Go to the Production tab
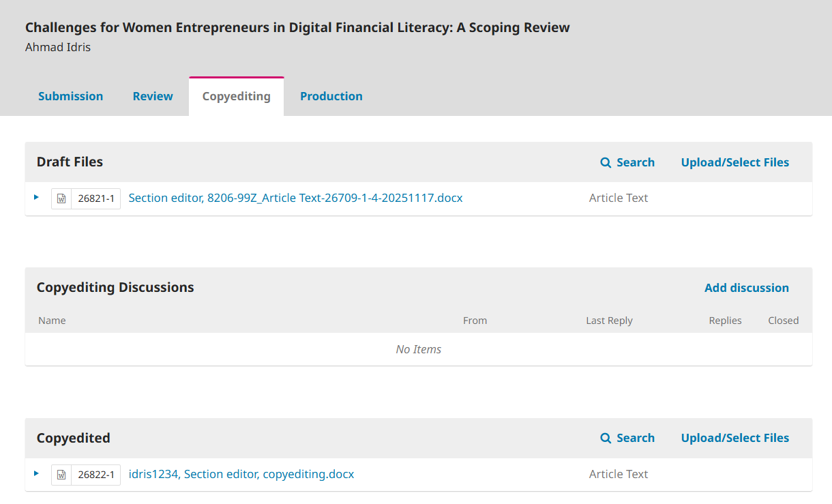Screen dimensions: 832x504 point(331,96)
